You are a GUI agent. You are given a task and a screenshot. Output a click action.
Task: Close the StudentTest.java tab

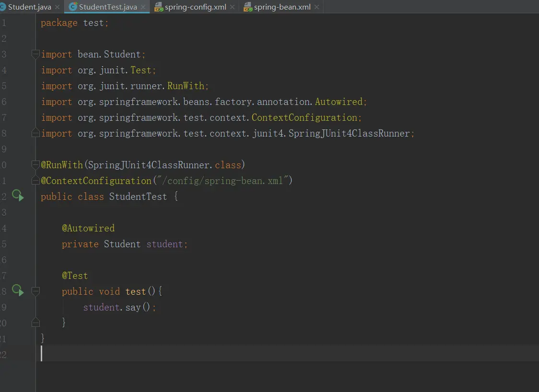(x=143, y=7)
